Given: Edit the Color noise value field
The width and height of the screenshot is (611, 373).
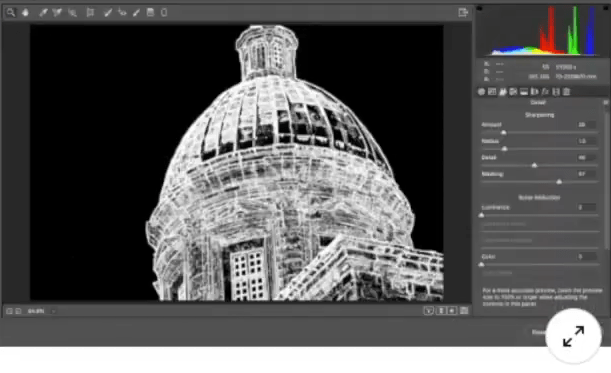Looking at the screenshot, I should [586, 256].
